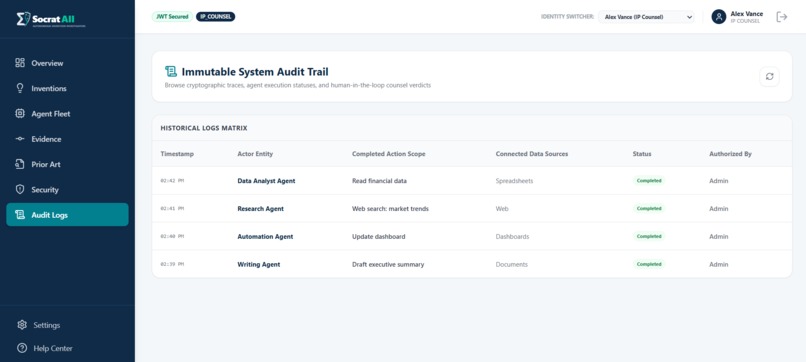This screenshot has height=362, width=806.
Task: Click Admin in the Data Analyst Agent row
Action: pos(719,180)
